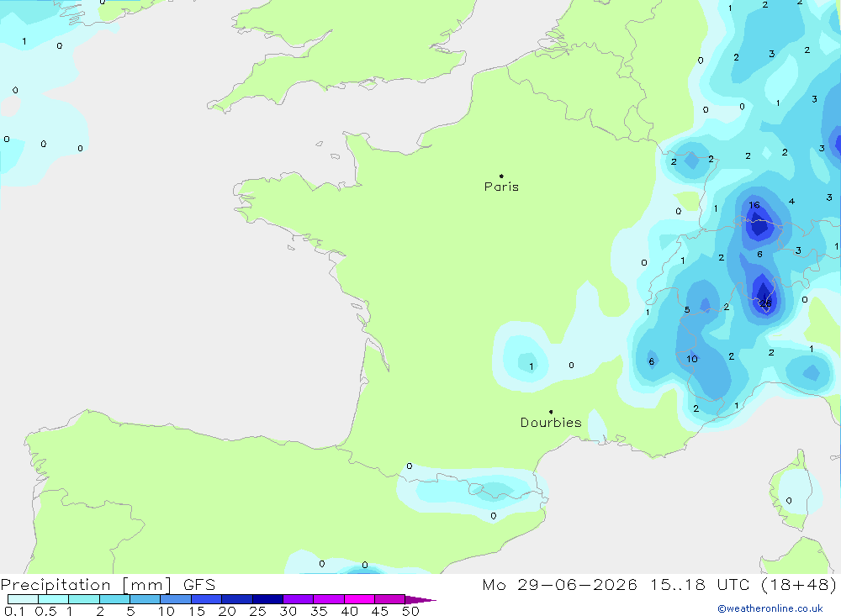Select the Dourbies location dot

[x=551, y=412]
